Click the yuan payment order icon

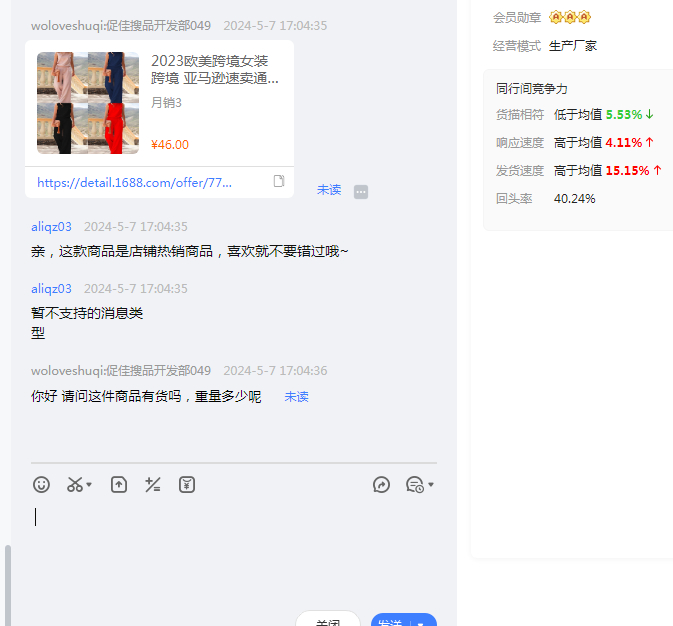(x=187, y=485)
